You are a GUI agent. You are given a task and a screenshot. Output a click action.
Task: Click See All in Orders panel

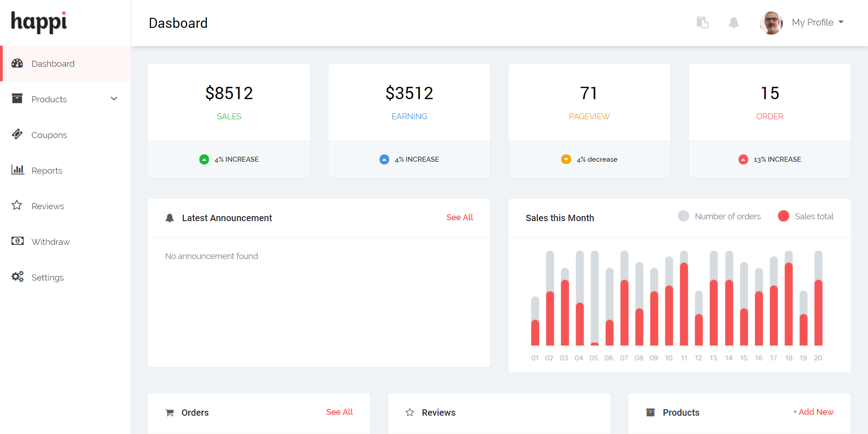tap(339, 412)
